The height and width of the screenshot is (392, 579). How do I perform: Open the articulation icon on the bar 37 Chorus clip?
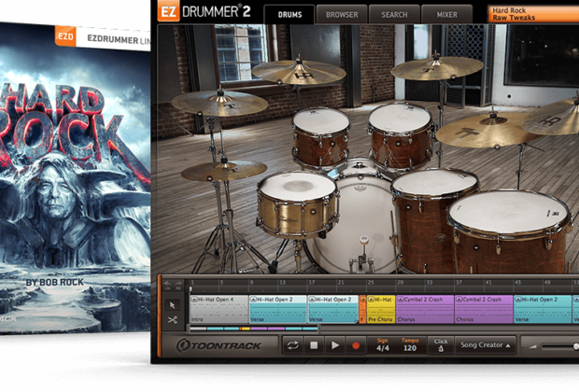459,300
